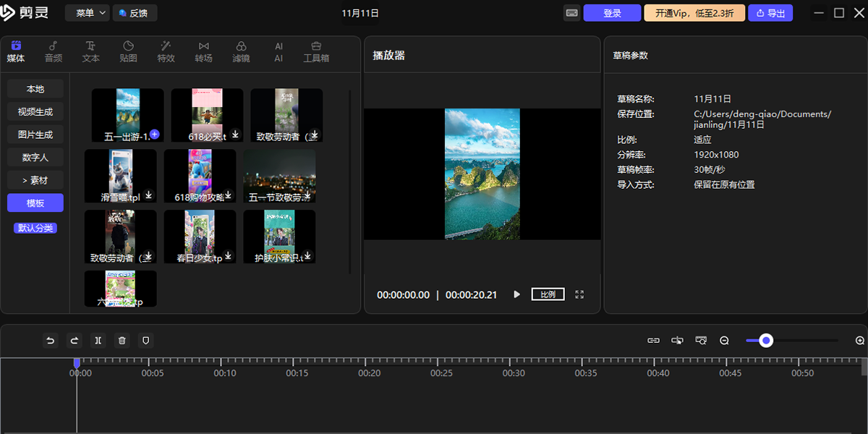Open the 转场 (Transitions) panel

click(203, 51)
